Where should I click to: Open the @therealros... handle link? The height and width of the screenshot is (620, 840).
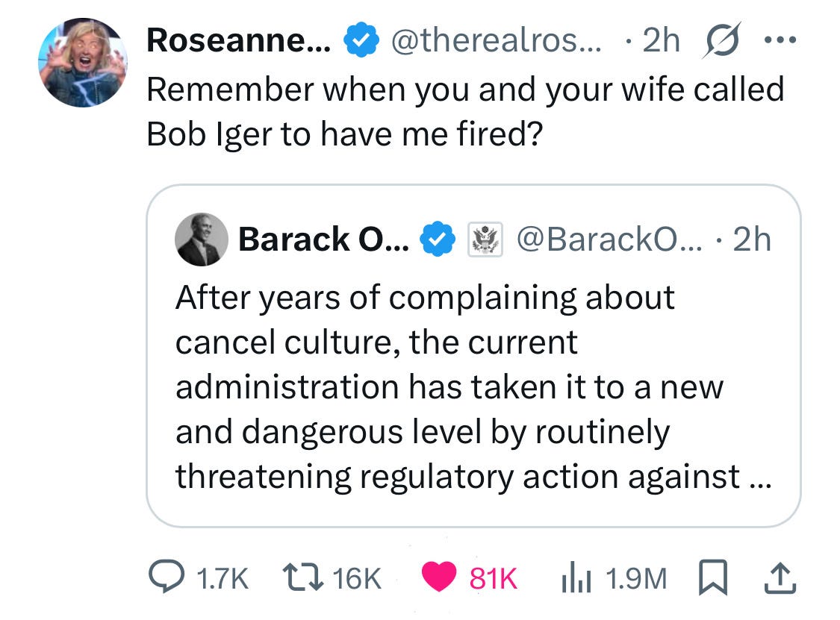(x=496, y=40)
